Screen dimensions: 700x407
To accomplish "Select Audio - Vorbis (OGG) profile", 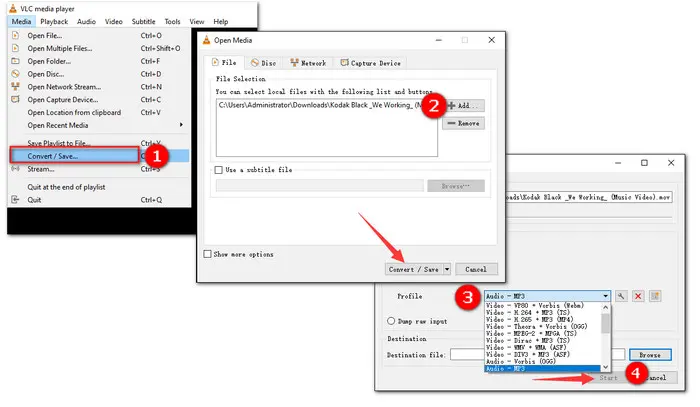I will coord(543,361).
